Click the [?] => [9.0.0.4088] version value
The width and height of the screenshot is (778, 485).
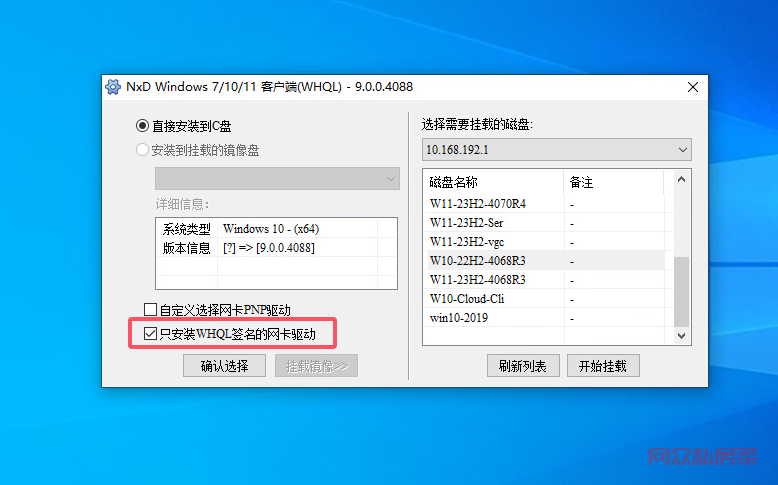(x=268, y=247)
